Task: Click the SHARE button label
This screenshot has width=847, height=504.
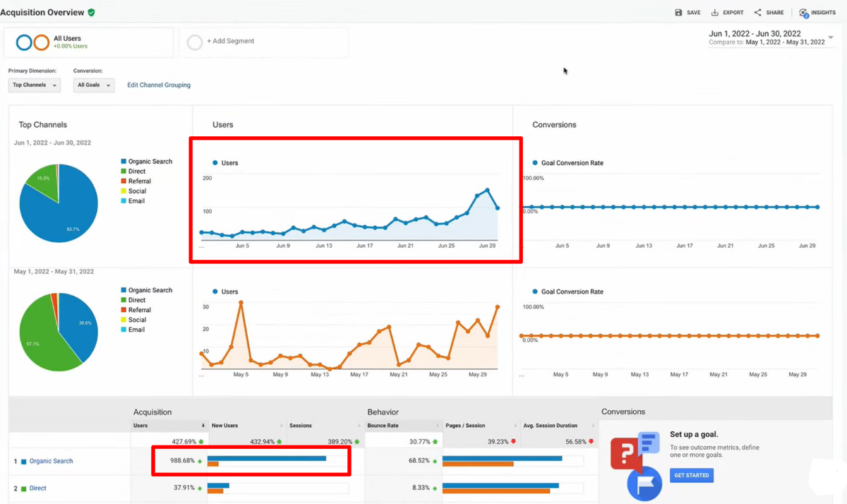Action: click(775, 13)
